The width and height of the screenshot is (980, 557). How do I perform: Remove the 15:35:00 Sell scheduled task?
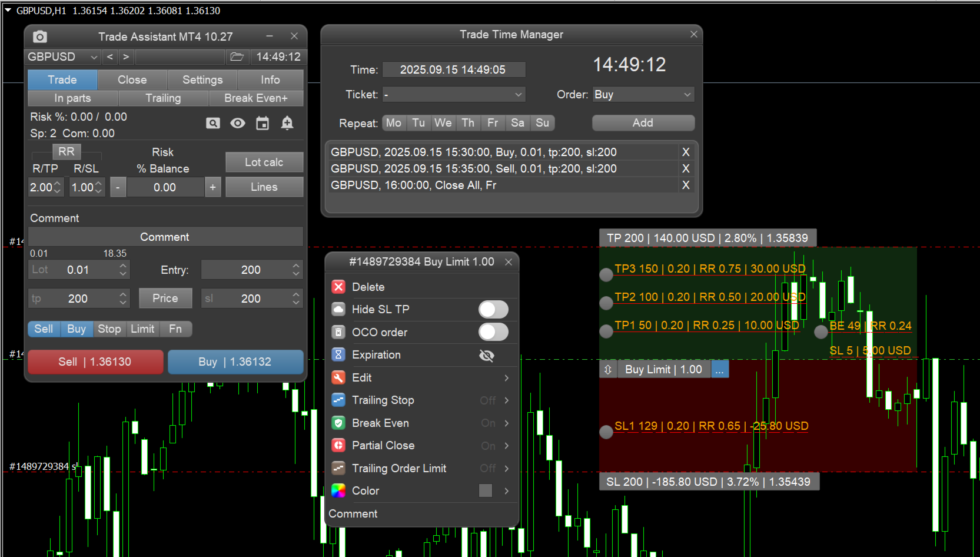pyautogui.click(x=686, y=168)
